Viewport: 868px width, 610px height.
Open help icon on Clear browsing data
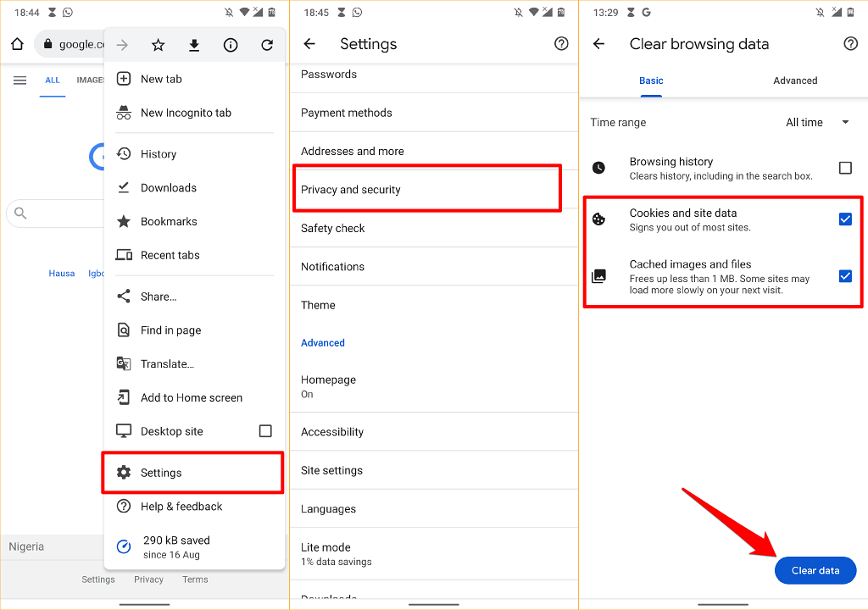(851, 44)
